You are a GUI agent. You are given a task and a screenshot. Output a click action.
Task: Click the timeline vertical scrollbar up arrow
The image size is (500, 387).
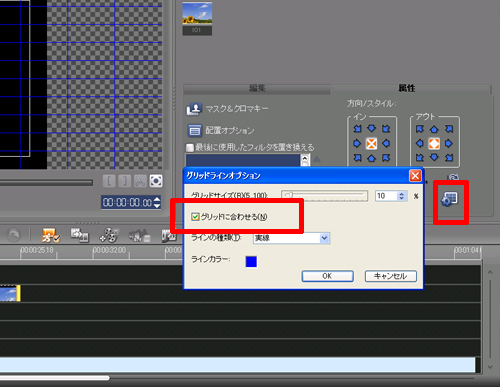click(490, 272)
